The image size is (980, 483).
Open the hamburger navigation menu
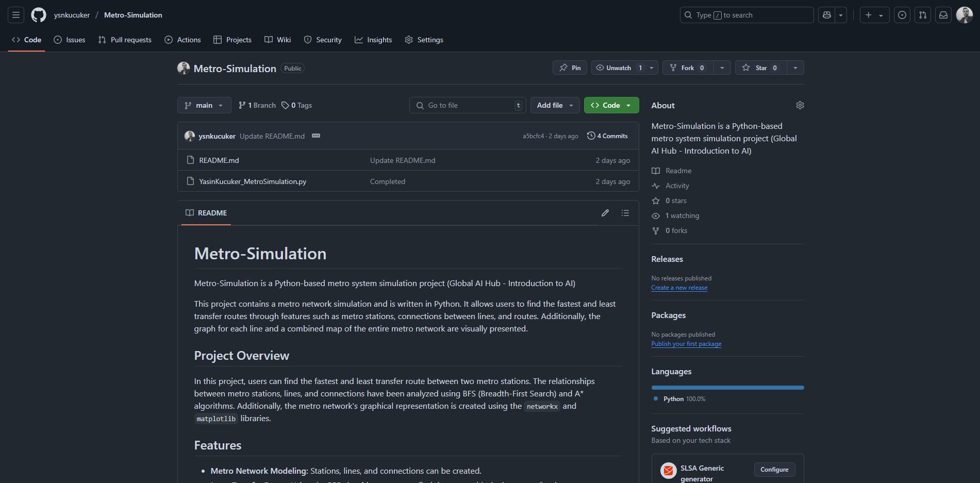pyautogui.click(x=16, y=15)
